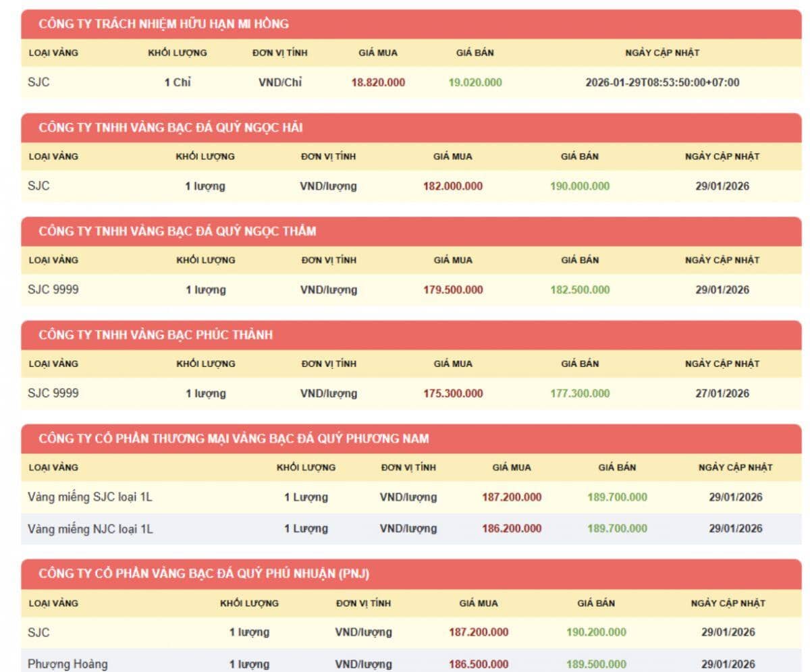Viewport: 810px width, 672px height.
Task: Click Phúc Thành update date 27/01/2026
Action: [x=722, y=393]
